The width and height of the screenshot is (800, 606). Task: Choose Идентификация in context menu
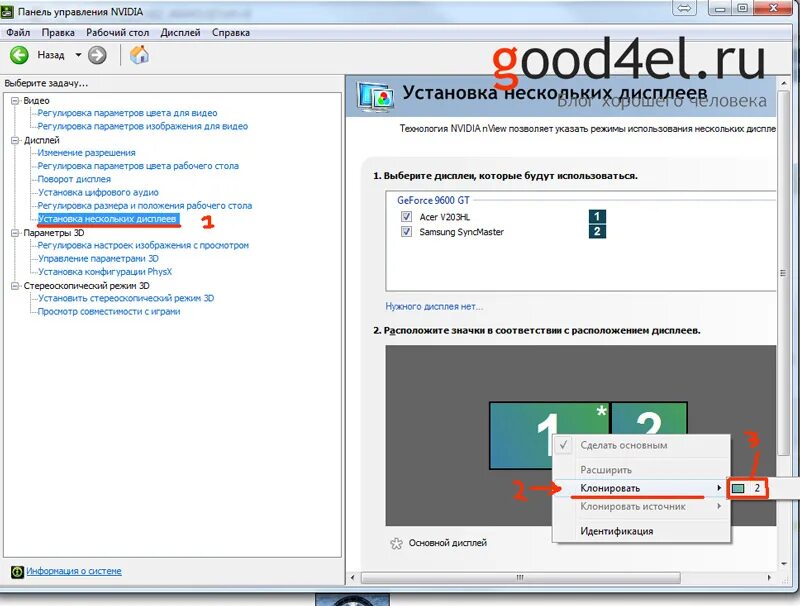point(642,531)
